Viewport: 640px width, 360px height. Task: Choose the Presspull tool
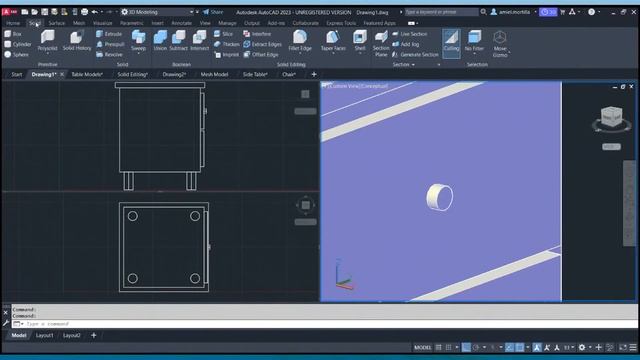click(110, 44)
